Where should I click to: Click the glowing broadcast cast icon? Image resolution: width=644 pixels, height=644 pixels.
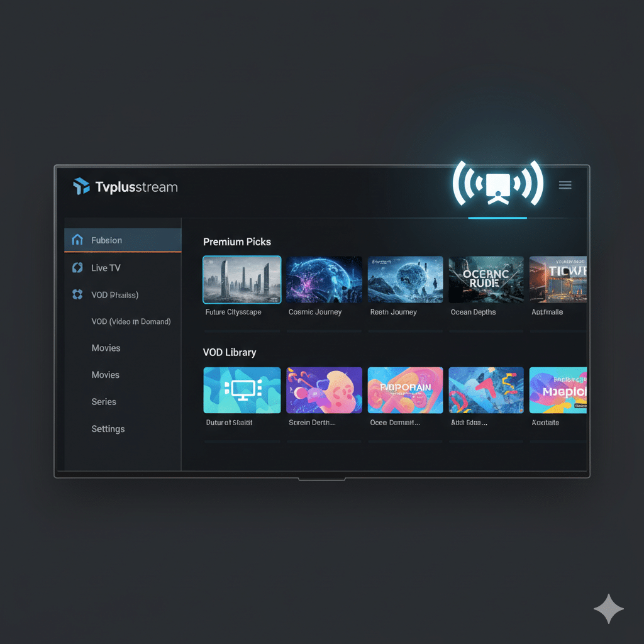497,185
